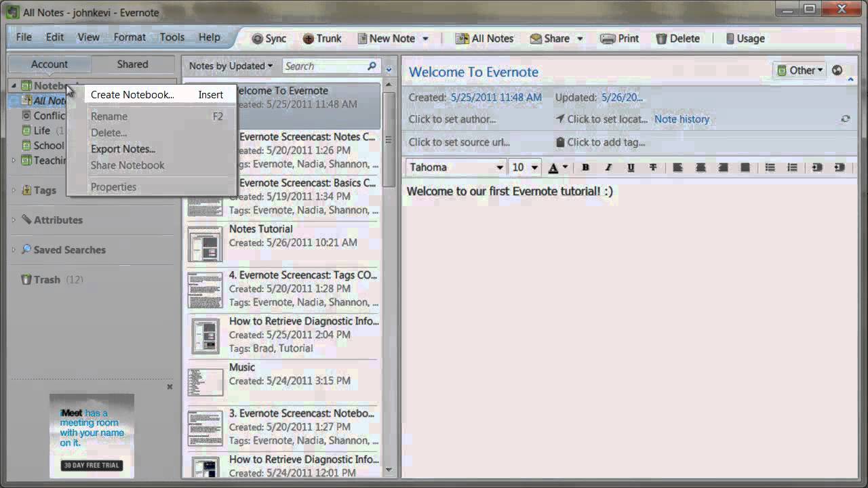Viewport: 868px width, 488px height.
Task: Click to set author field
Action: (x=452, y=119)
